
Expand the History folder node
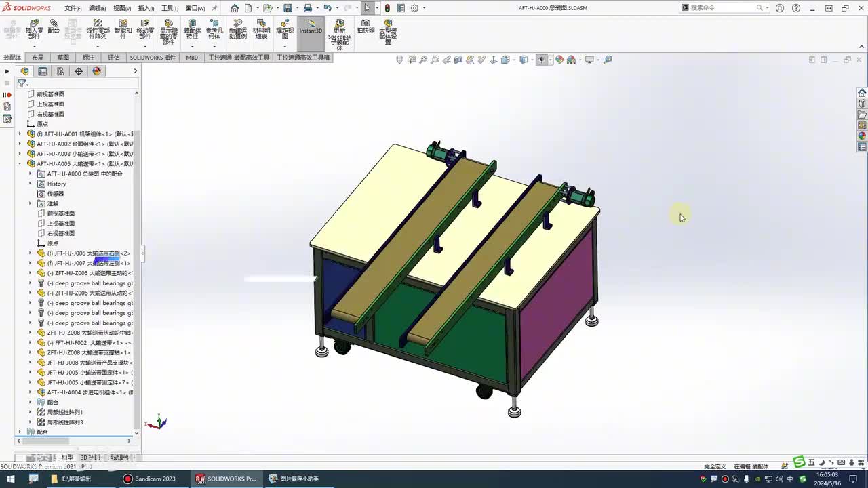coord(30,184)
